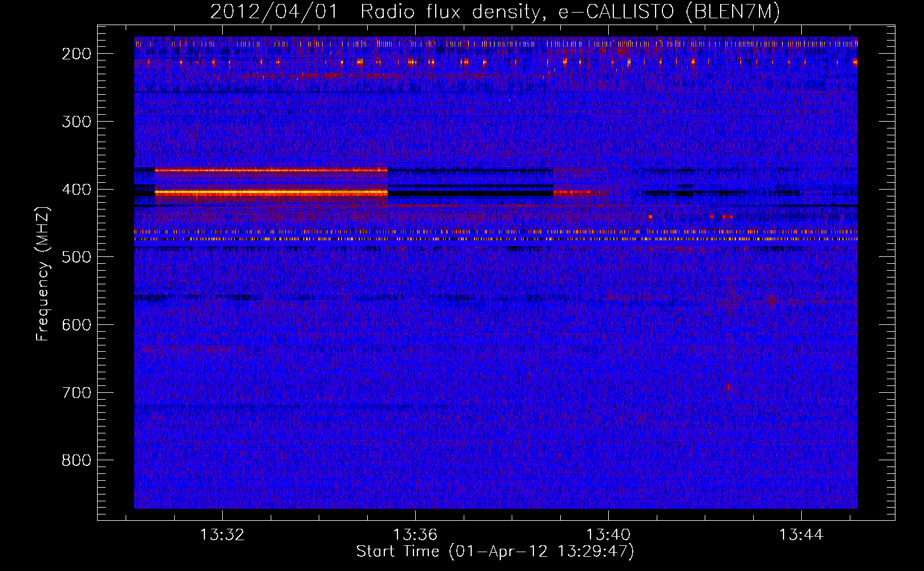
Task: Click the '600' frequency tick label
Action: coord(77,325)
